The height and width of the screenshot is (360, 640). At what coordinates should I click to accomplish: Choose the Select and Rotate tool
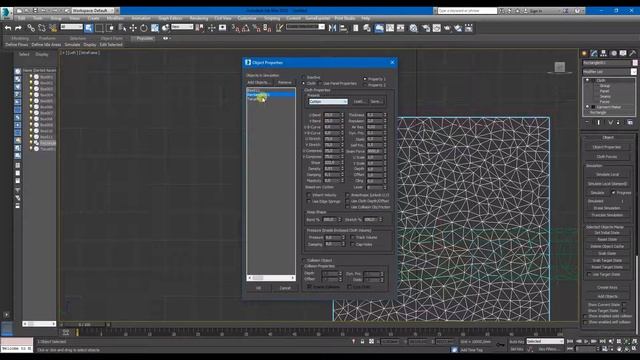144,28
